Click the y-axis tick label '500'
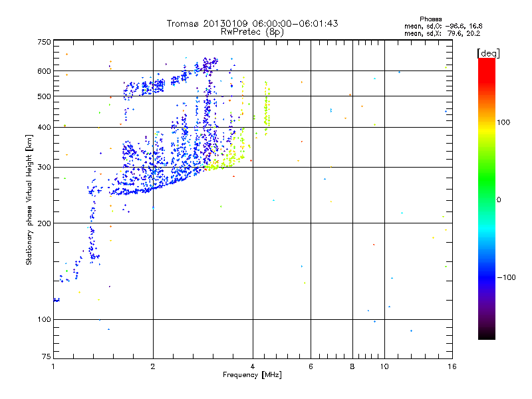This screenshot has height=399, width=532. click(45, 96)
